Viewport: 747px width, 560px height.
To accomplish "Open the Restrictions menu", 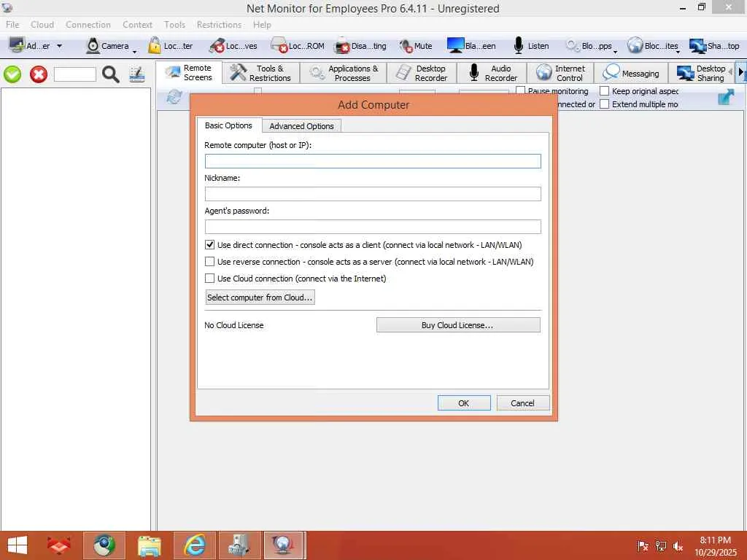I will (219, 24).
